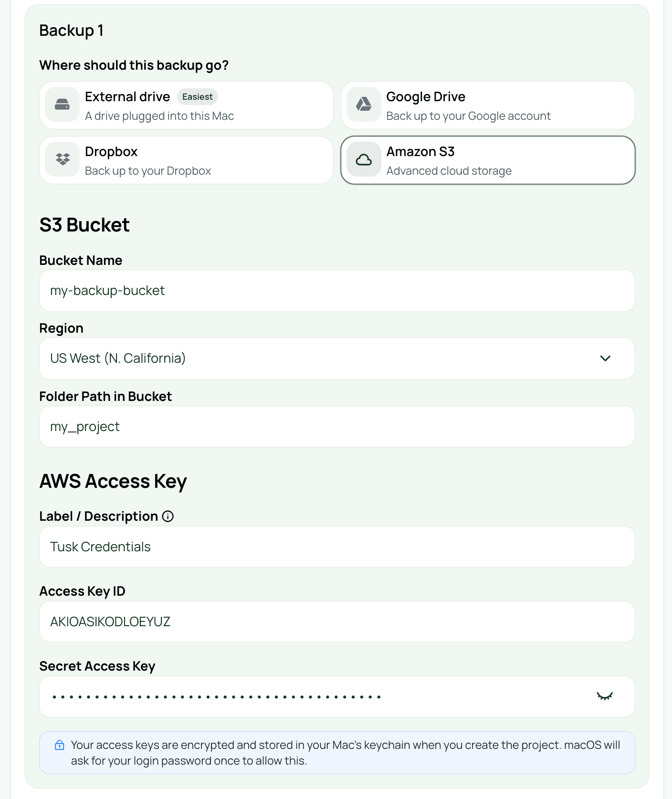672x799 pixels.
Task: Focus the Folder Path in Bucket field
Action: coord(337,426)
